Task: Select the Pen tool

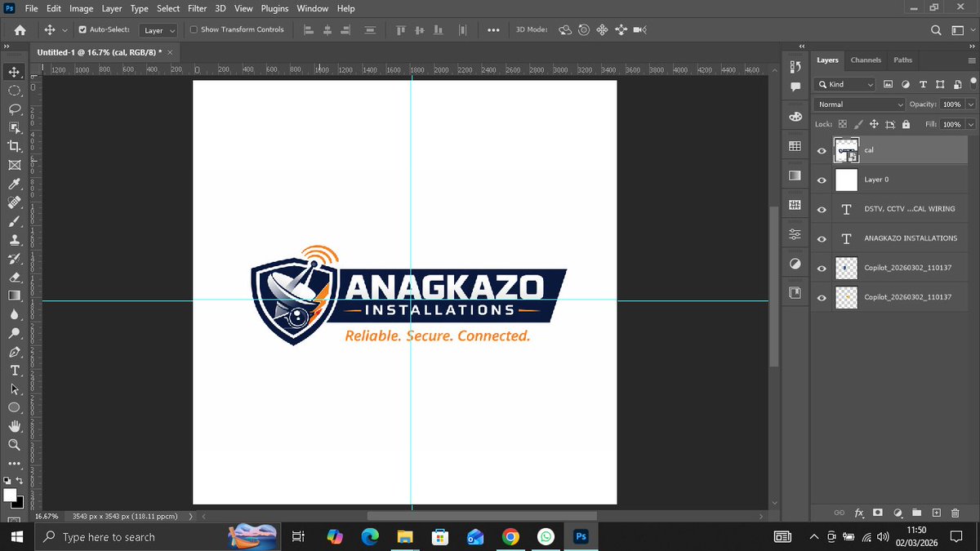Action: (15, 352)
